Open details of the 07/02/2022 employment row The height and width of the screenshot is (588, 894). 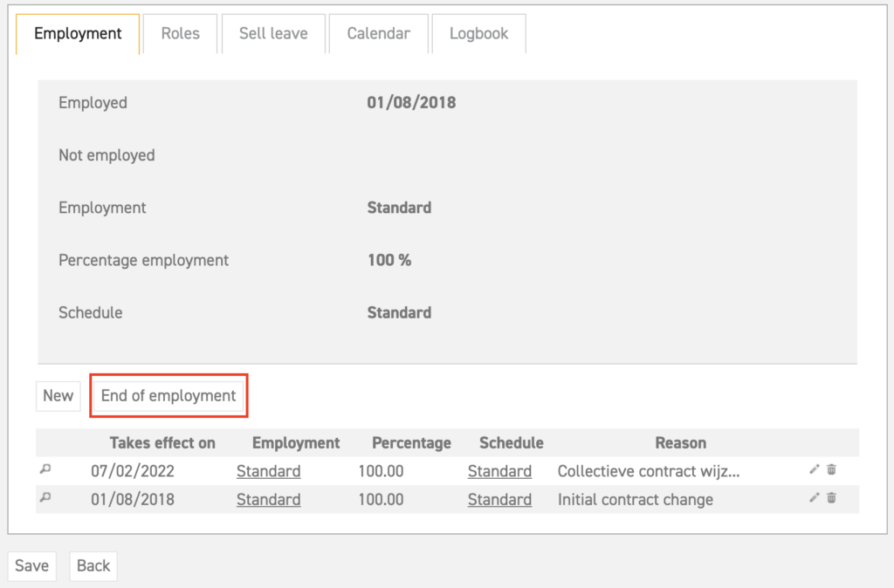[x=45, y=470]
